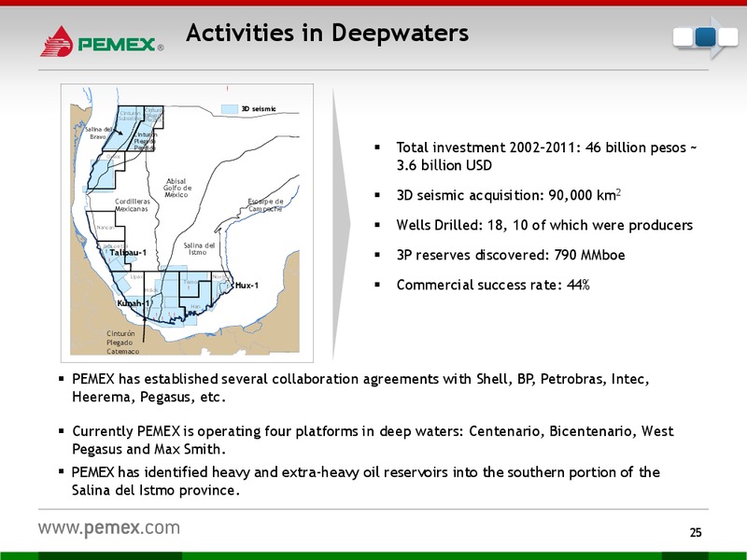The height and width of the screenshot is (560, 747).
Task: Click 'Commercial success rate: 44%' bullet
Action: [x=493, y=285]
